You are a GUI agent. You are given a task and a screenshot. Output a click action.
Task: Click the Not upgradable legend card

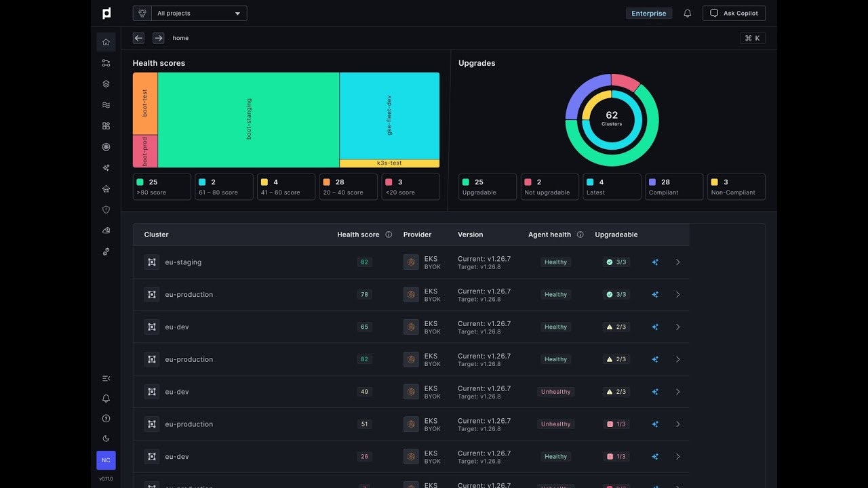pyautogui.click(x=549, y=187)
